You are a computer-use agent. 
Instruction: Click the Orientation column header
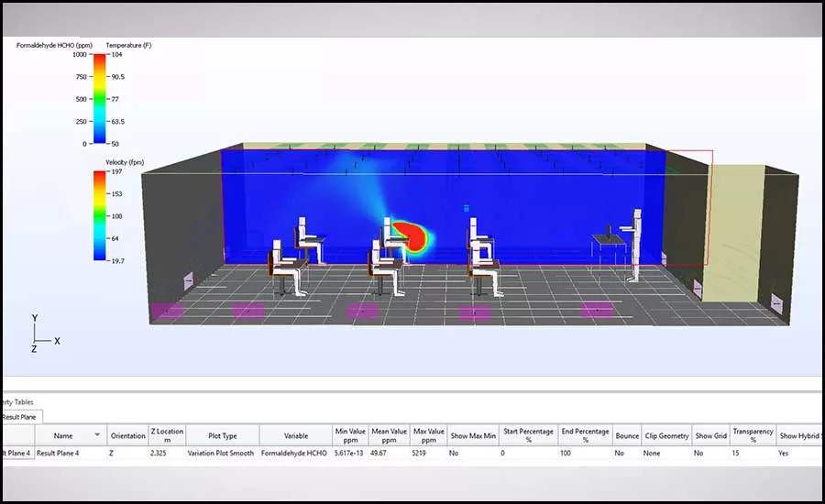[127, 435]
